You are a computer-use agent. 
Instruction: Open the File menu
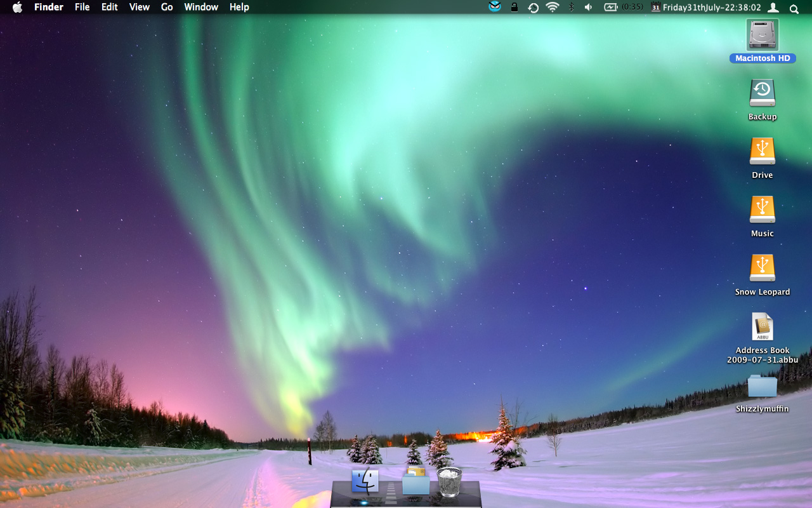(82, 7)
